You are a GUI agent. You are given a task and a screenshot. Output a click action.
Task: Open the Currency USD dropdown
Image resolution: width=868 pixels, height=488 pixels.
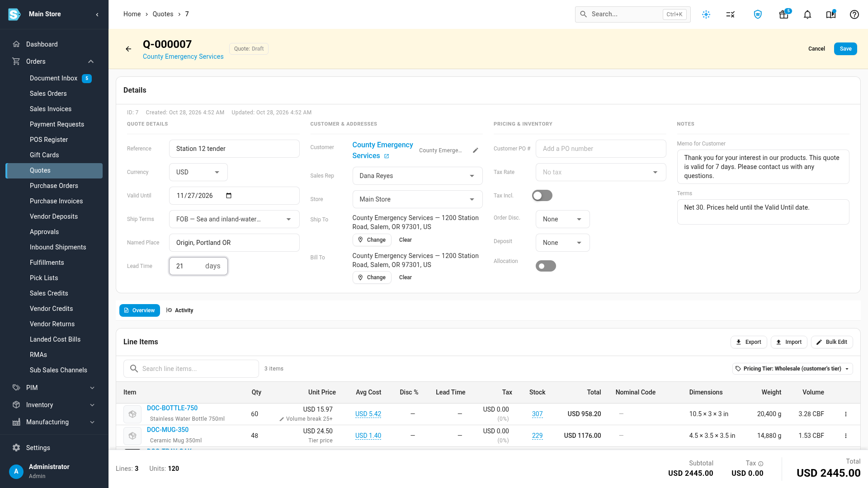tap(198, 172)
